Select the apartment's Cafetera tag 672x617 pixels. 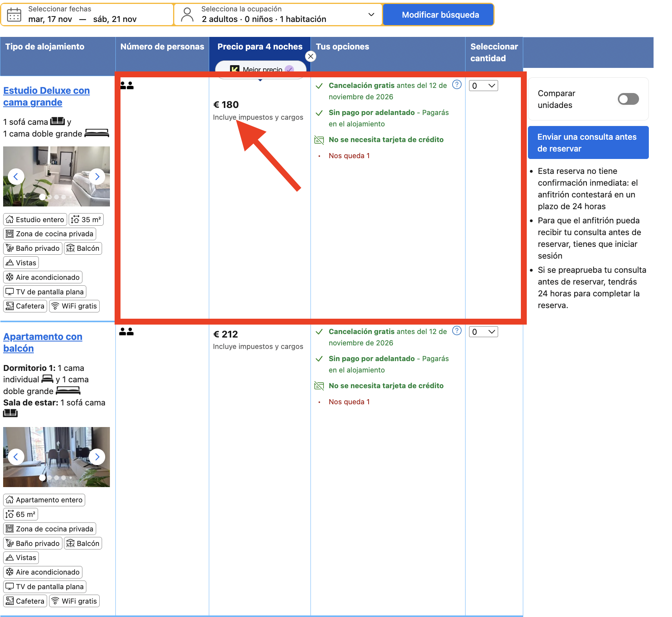[x=25, y=601]
